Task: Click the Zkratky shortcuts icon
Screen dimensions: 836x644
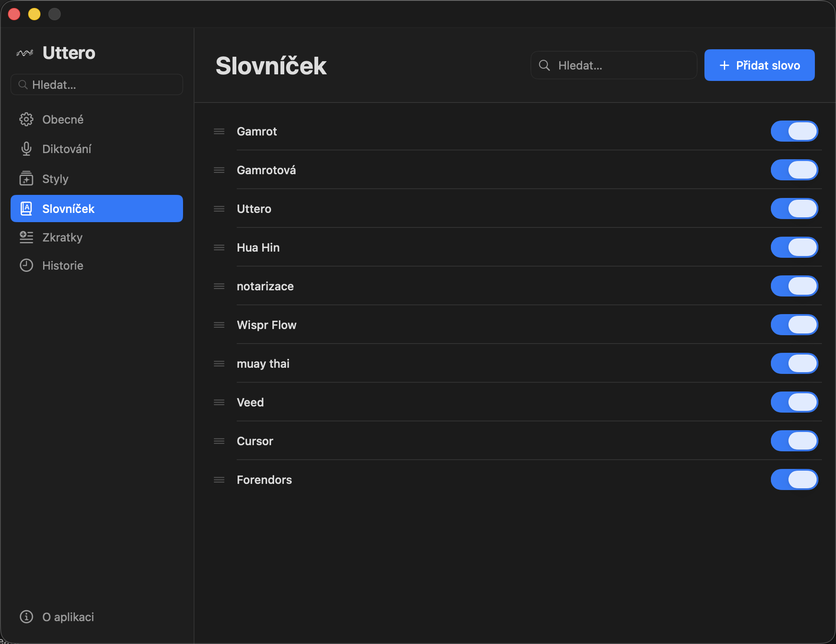Action: [x=26, y=237]
